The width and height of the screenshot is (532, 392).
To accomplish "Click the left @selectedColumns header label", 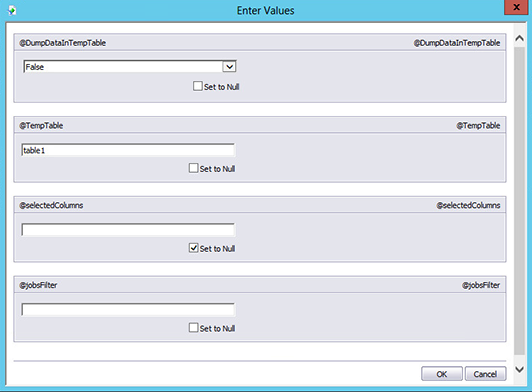I will pyautogui.click(x=51, y=205).
